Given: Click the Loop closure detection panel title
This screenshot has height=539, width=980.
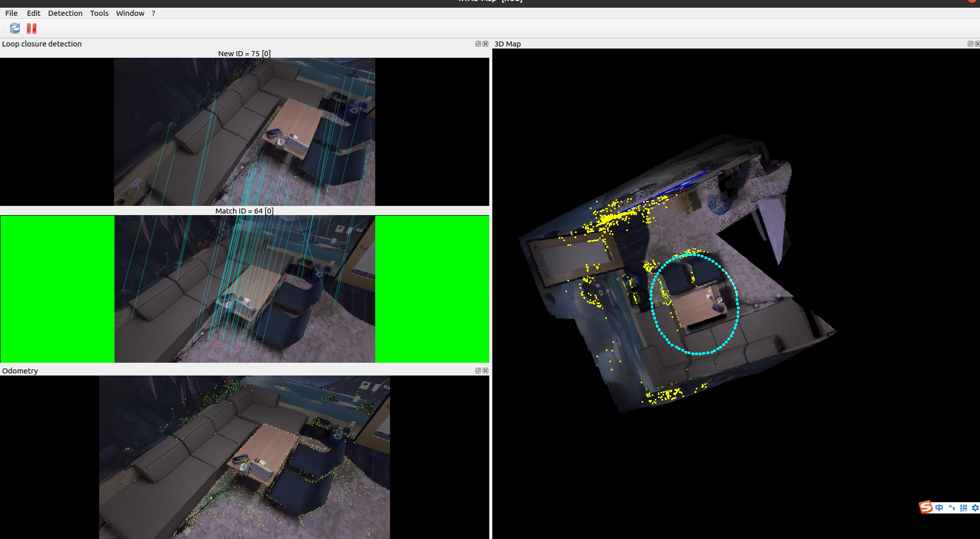Looking at the screenshot, I should (x=42, y=44).
